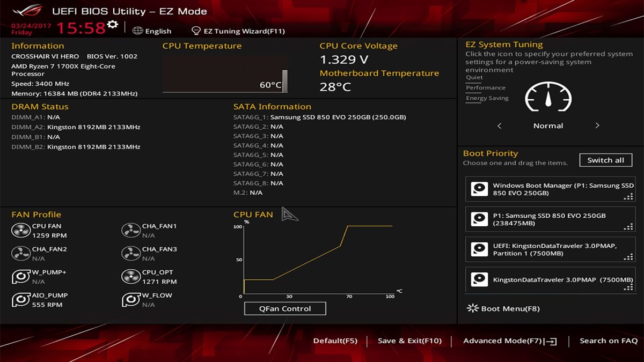Click the Speed: 3400 MHz text

(40, 84)
